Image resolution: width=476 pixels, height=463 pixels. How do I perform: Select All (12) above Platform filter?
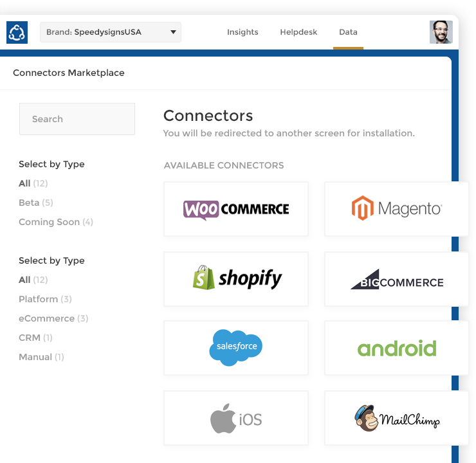tap(33, 280)
